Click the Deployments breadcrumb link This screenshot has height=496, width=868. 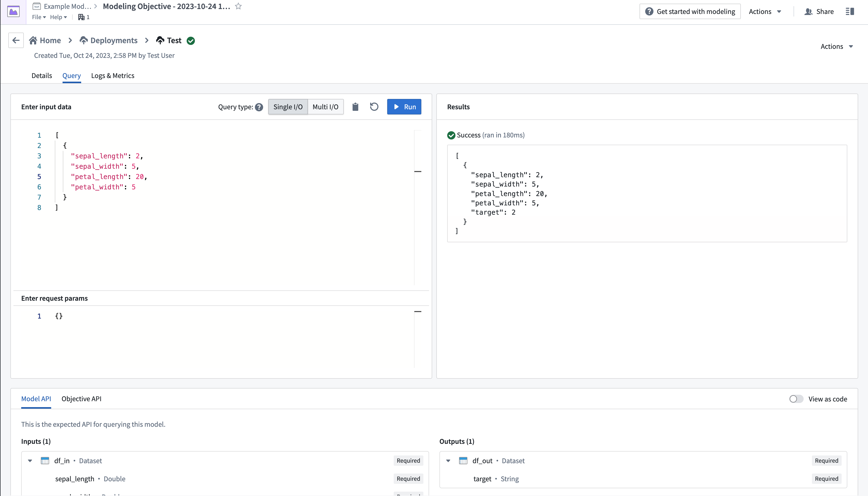click(114, 40)
